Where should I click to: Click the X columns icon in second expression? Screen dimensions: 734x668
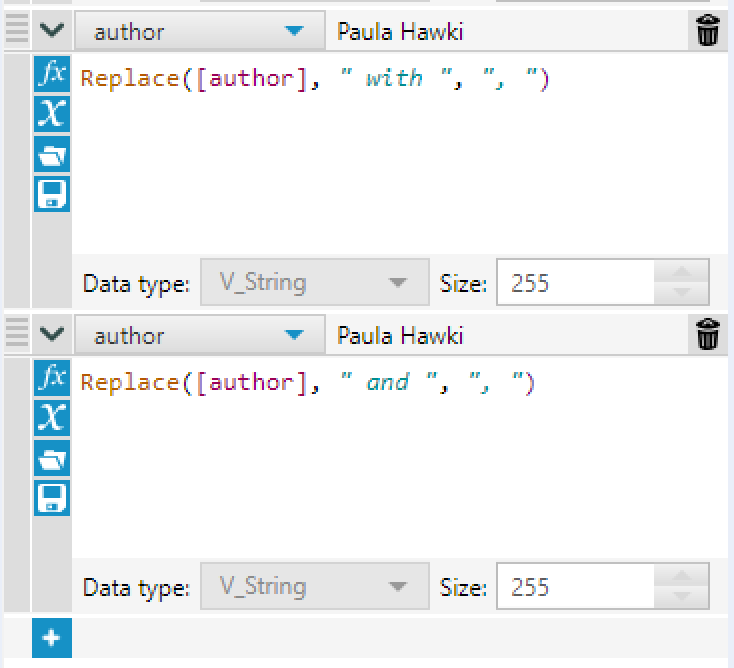click(51, 417)
